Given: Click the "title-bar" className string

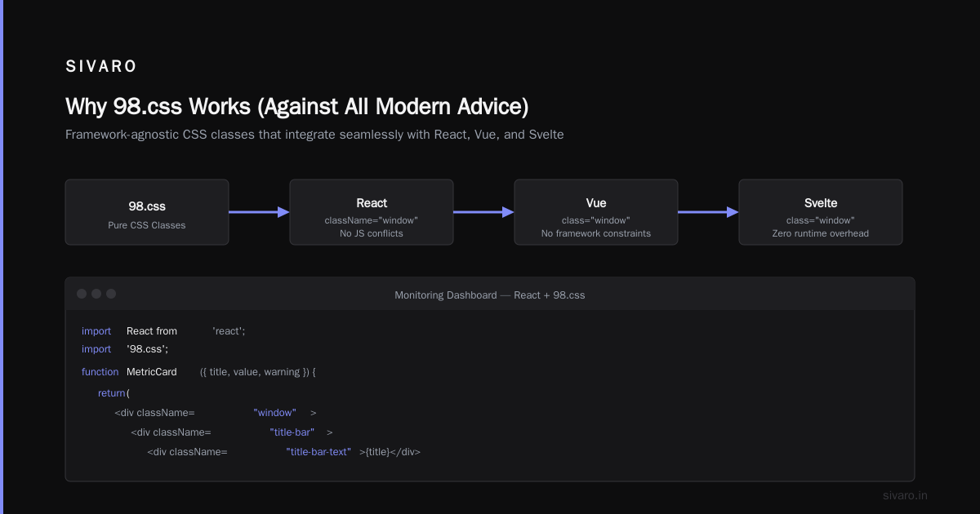Looking at the screenshot, I should (x=292, y=432).
